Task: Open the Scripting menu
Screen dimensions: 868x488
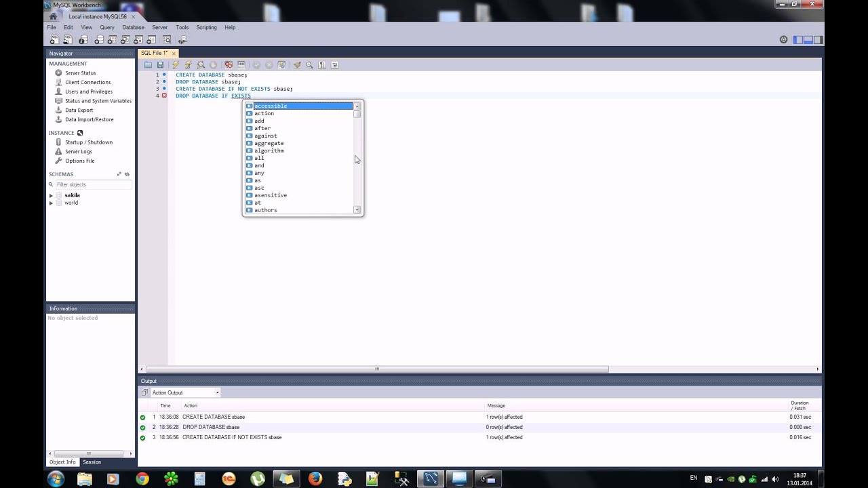Action: [206, 28]
